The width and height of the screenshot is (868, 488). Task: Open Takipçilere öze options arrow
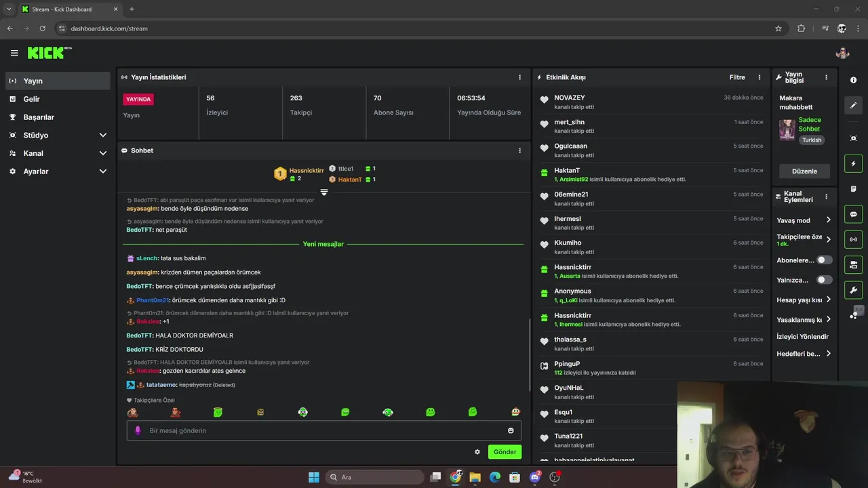tap(829, 239)
